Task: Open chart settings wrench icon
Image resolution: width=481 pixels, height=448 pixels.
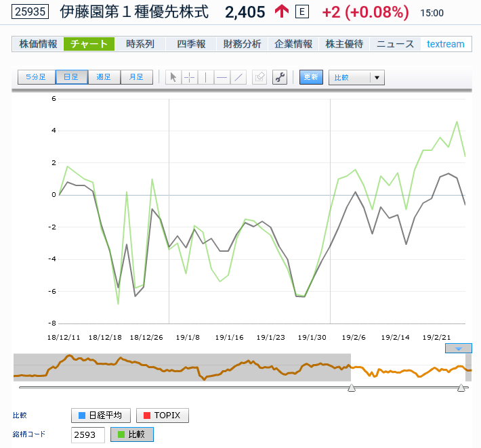Action: pyautogui.click(x=280, y=77)
